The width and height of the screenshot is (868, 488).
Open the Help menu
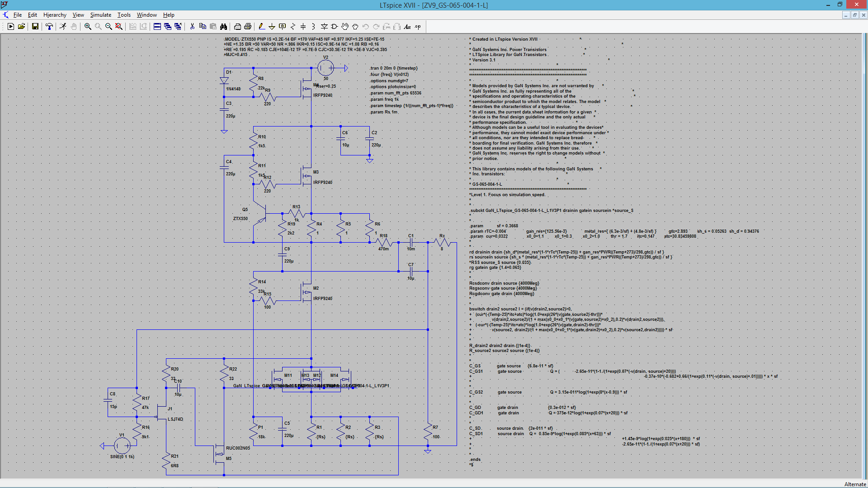[169, 15]
